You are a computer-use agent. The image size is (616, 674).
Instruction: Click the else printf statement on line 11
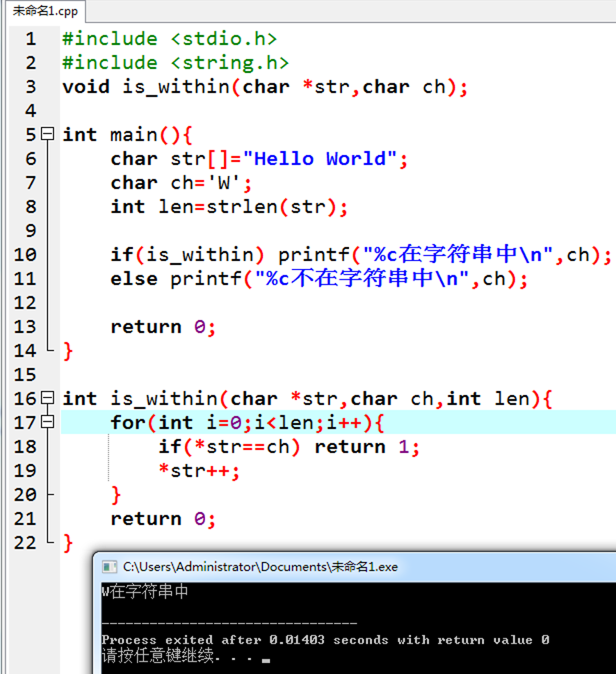point(319,279)
